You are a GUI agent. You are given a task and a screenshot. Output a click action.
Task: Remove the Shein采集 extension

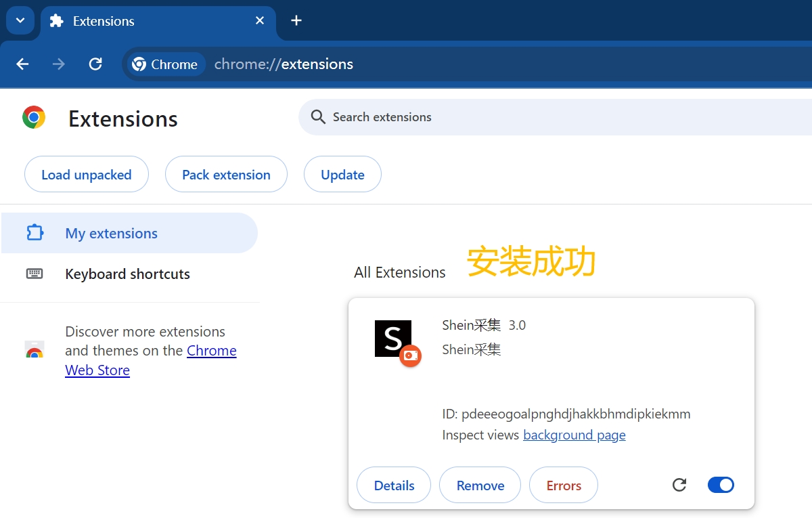tap(480, 485)
